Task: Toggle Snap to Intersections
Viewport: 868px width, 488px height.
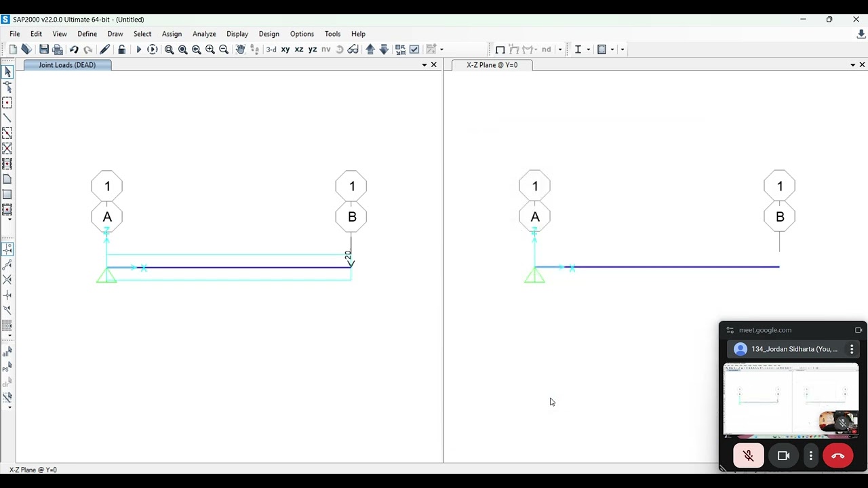Action: (x=7, y=280)
